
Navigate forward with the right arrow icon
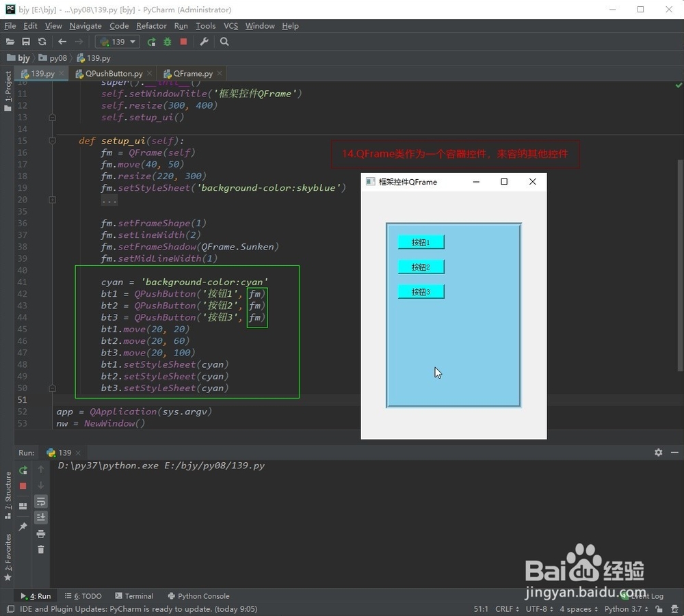coord(79,42)
